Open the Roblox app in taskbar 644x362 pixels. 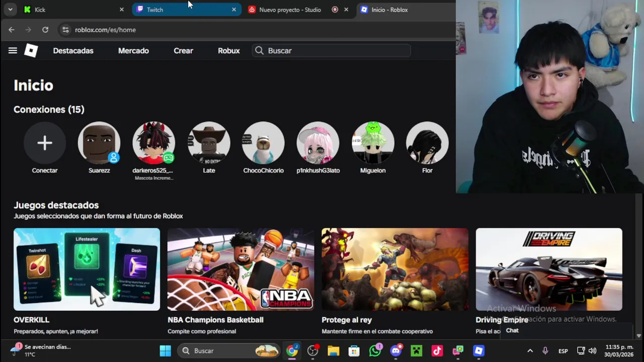(x=478, y=351)
